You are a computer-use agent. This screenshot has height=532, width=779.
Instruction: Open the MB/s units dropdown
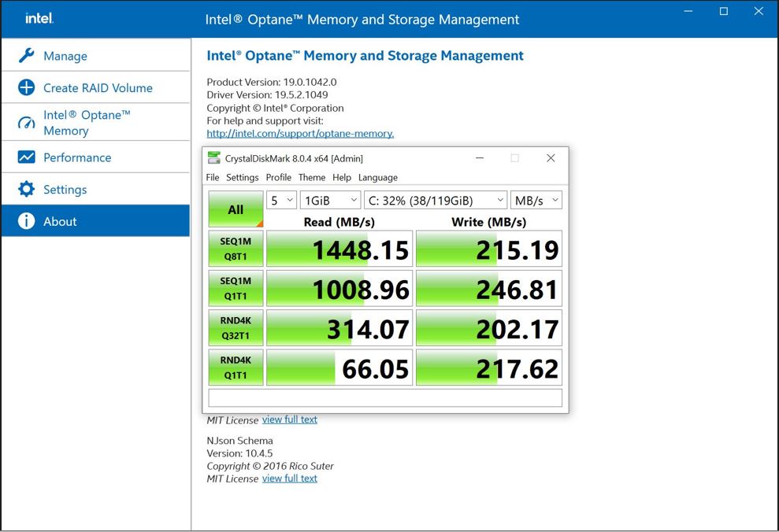tap(536, 200)
